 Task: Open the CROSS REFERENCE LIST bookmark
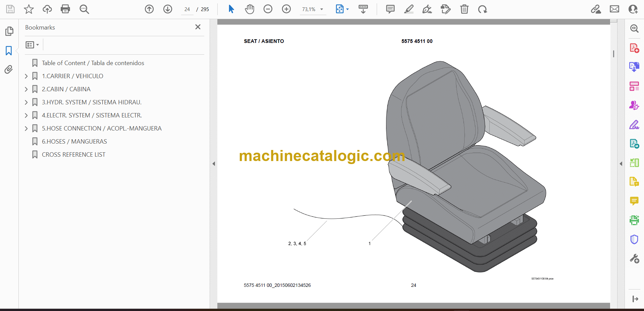[x=73, y=155]
